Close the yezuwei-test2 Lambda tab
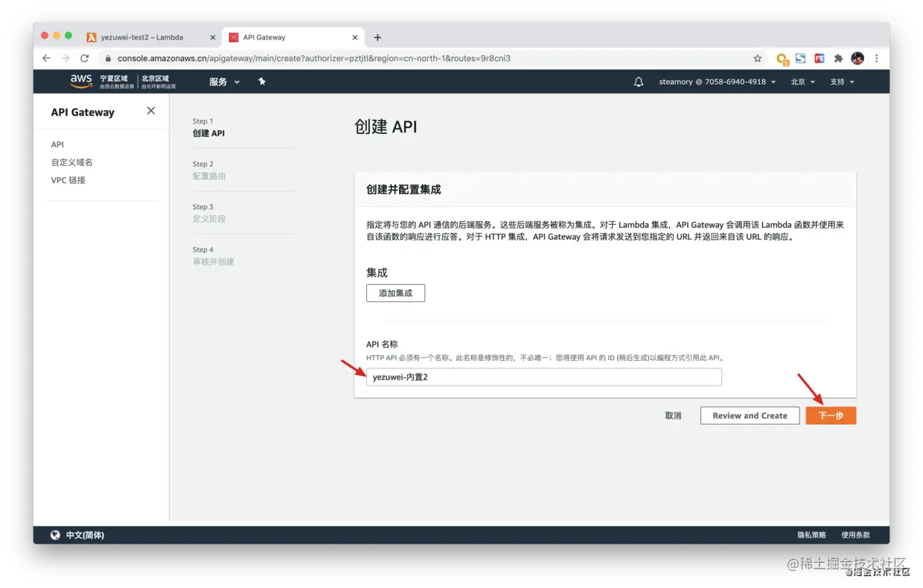 pyautogui.click(x=213, y=37)
